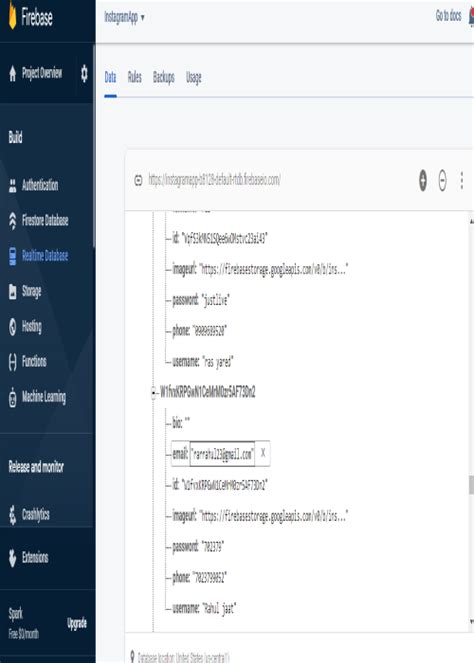Select password value "702379"
Viewport: 474px width, 663px height.
click(x=213, y=547)
